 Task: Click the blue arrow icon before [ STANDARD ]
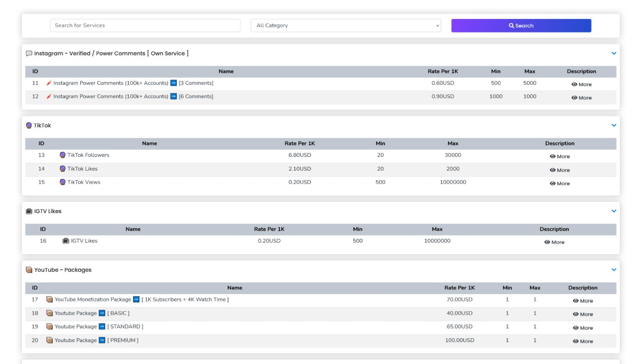point(102,327)
